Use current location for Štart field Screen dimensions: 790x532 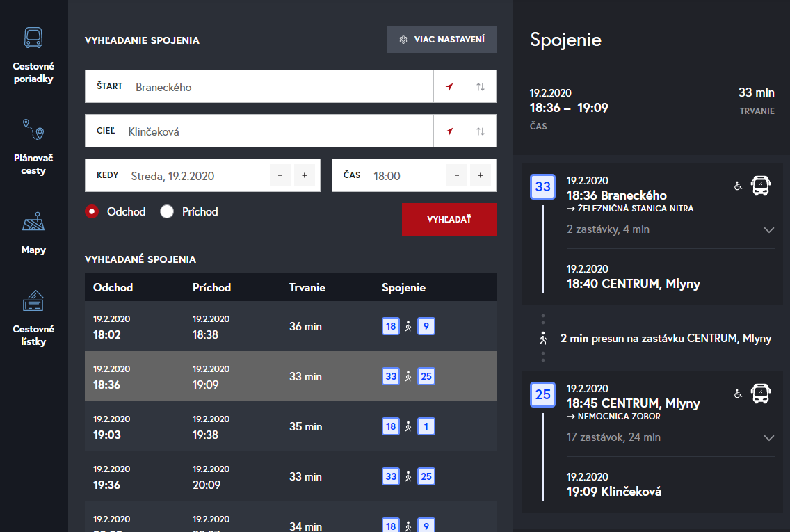tap(449, 87)
